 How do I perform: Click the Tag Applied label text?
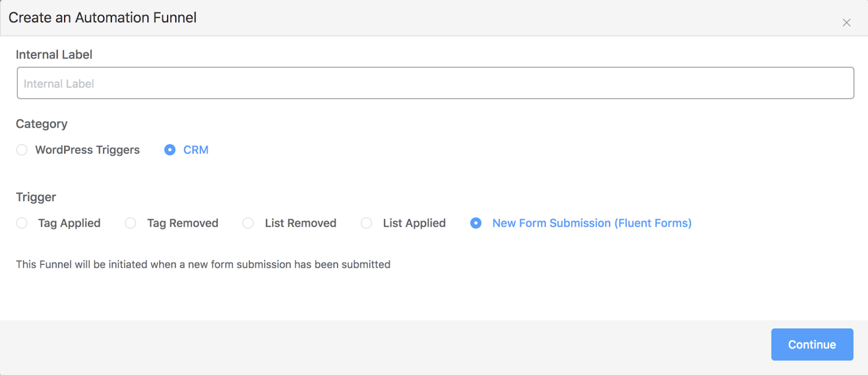pos(69,223)
